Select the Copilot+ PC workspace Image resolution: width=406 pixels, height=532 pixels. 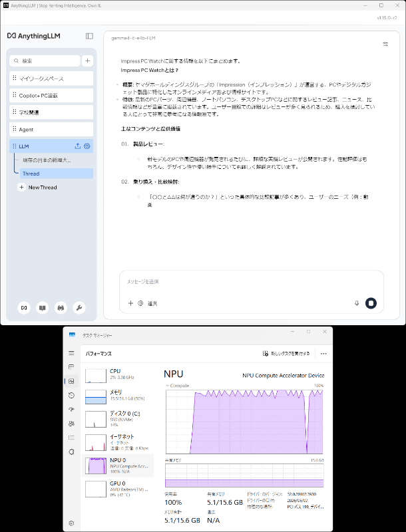pos(51,95)
